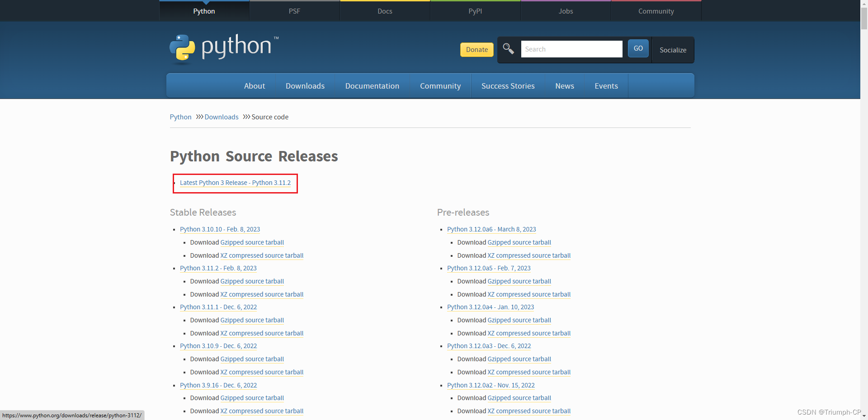The height and width of the screenshot is (420, 868).
Task: Click the Donate button
Action: click(476, 50)
